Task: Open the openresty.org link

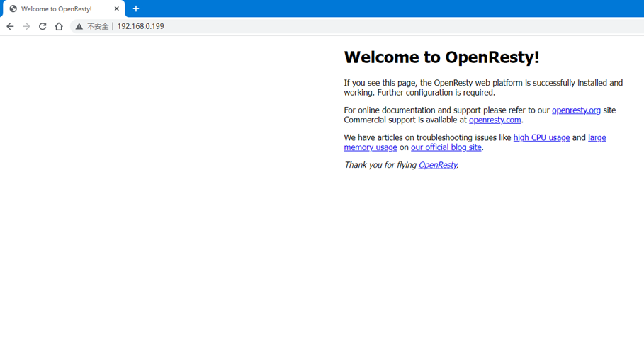Action: pyautogui.click(x=576, y=110)
